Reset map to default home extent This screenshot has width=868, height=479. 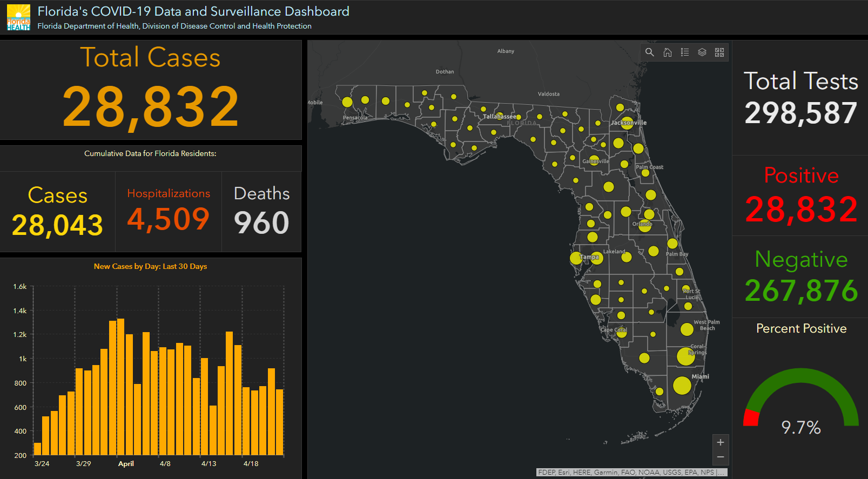pos(668,52)
